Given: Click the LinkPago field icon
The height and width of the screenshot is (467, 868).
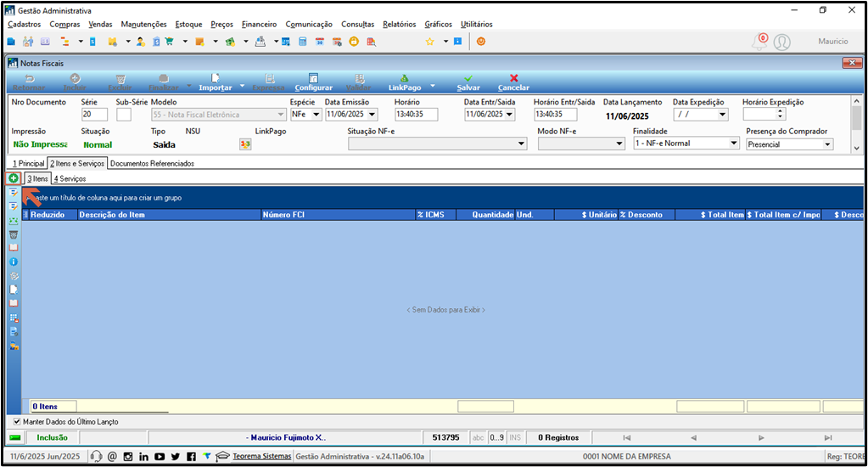Looking at the screenshot, I should (245, 144).
